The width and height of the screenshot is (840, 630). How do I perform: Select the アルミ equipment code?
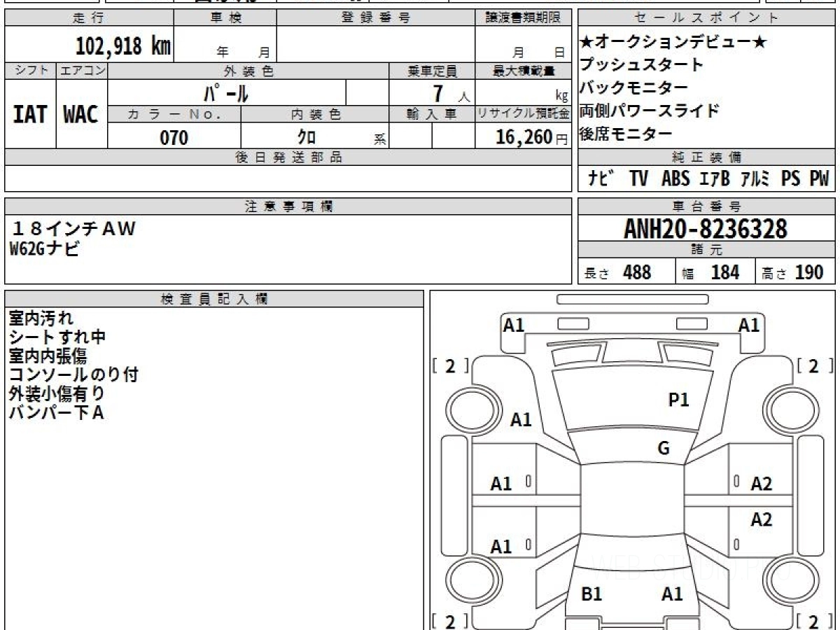pyautogui.click(x=755, y=179)
